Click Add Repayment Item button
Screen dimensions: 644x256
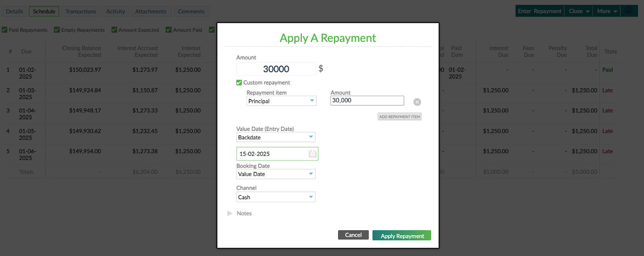(399, 117)
